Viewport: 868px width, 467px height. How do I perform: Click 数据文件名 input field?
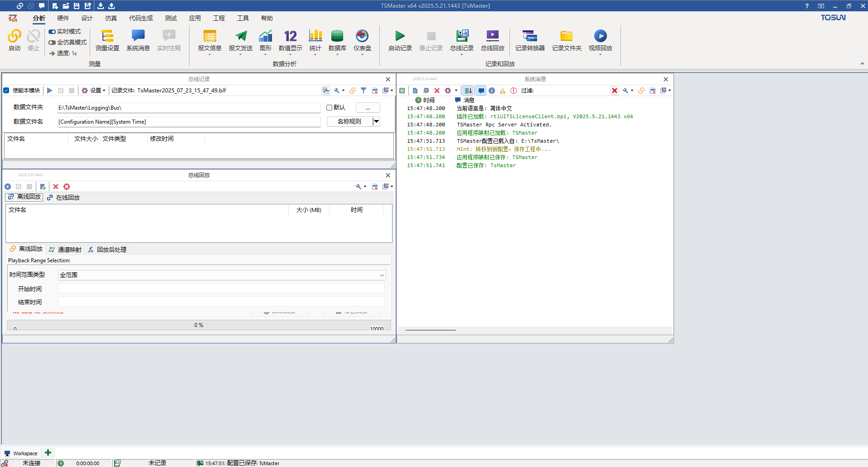(x=189, y=122)
